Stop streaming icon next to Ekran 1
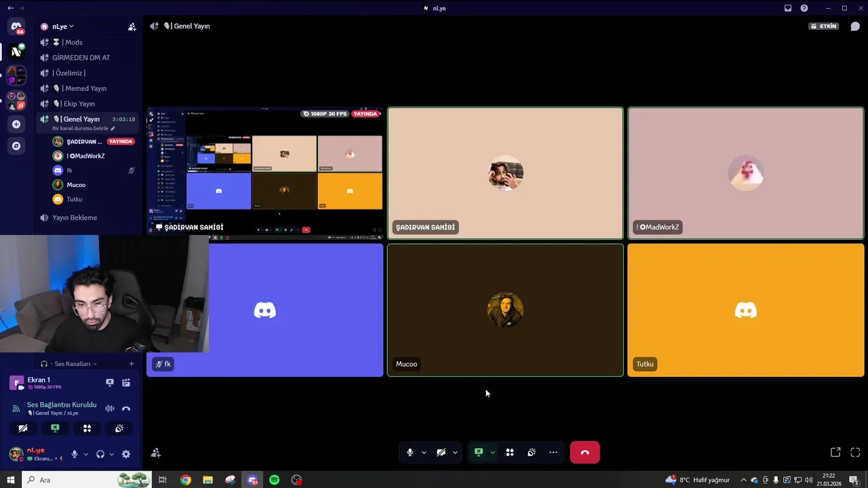Screen dimensions: 868x488 110,383
